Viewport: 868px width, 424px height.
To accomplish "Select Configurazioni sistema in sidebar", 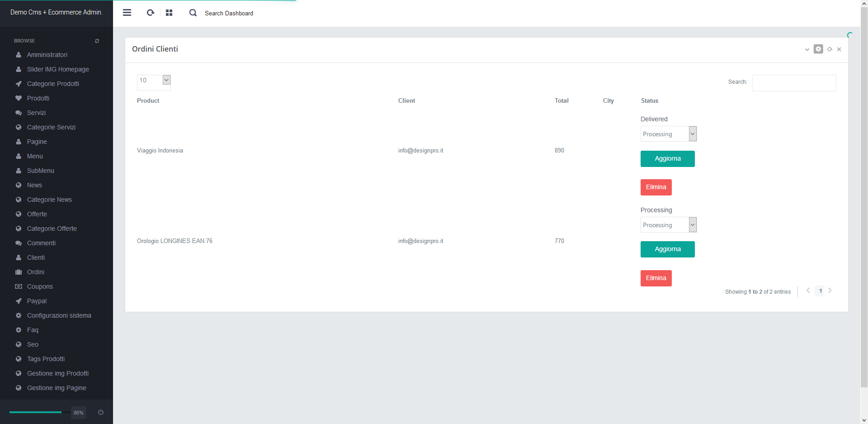I will click(59, 315).
